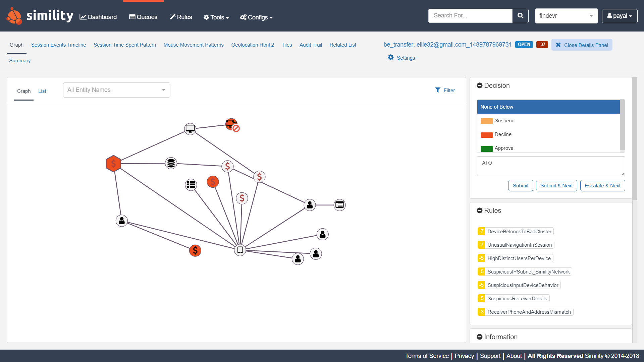644x362 pixels.
Task: Collapse the Decision section
Action: (x=480, y=85)
